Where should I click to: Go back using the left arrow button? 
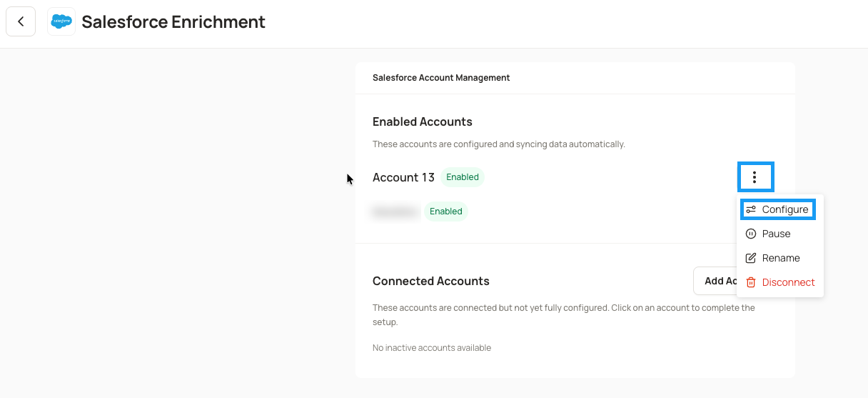pyautogui.click(x=21, y=21)
